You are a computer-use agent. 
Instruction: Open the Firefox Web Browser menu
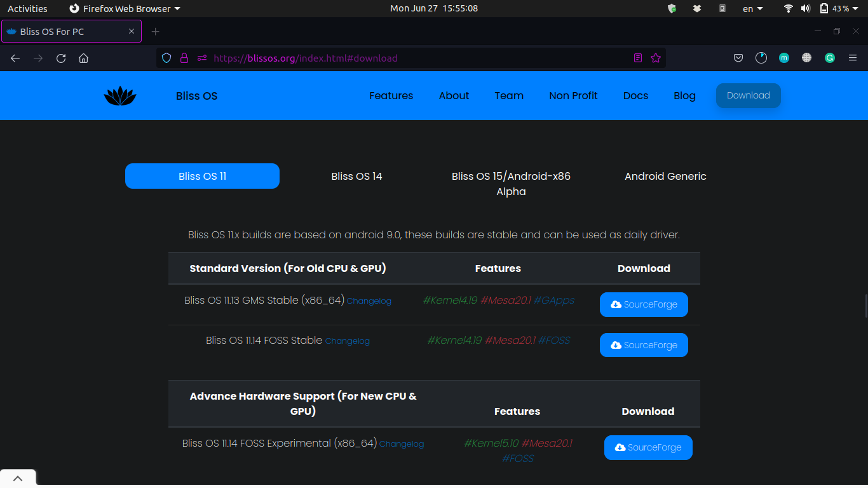tap(125, 8)
